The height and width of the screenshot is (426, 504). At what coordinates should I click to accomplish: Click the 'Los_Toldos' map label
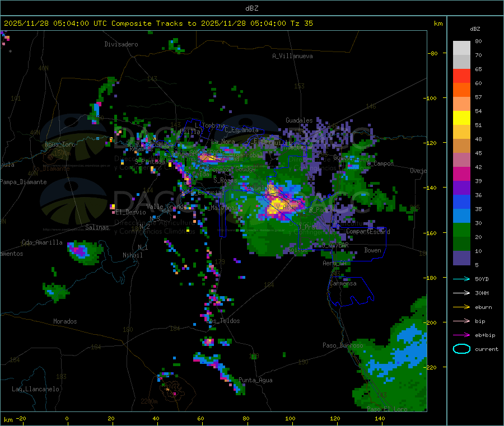[x=223, y=321]
